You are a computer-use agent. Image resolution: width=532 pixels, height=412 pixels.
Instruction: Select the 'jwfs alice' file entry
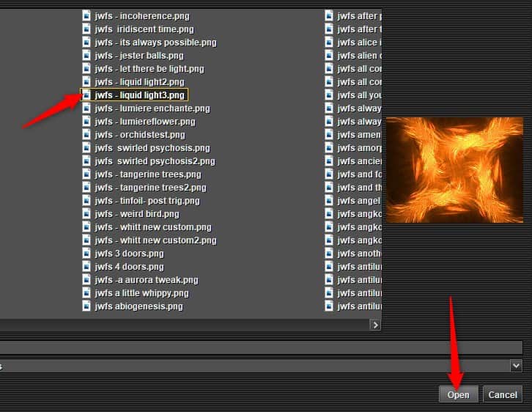click(359, 43)
